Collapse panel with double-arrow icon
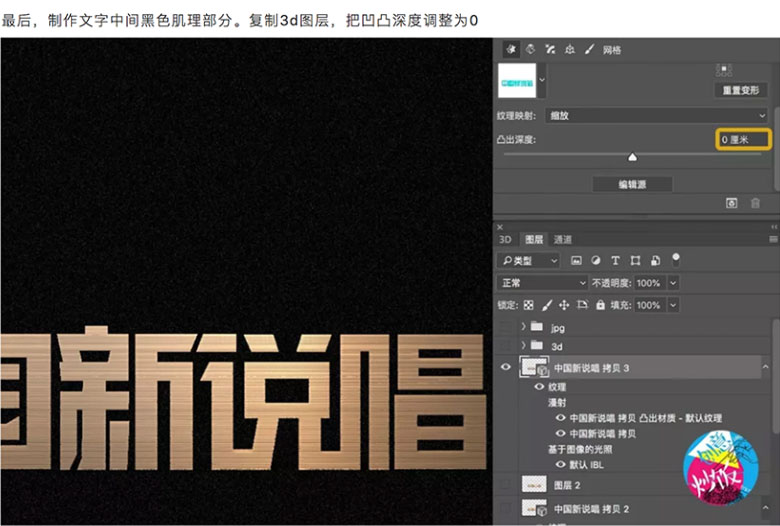 (774, 227)
